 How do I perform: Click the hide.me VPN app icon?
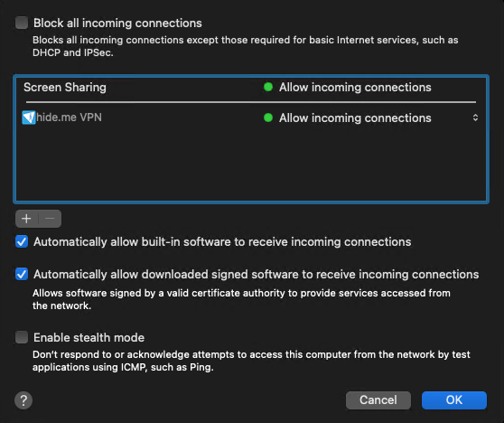pyautogui.click(x=29, y=117)
